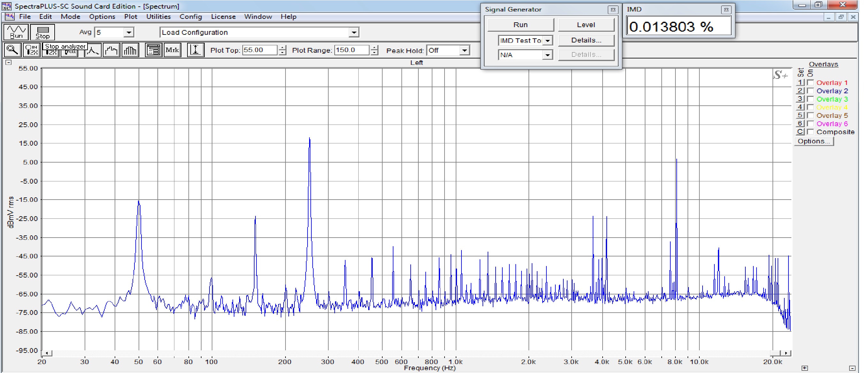
Task: Click inside the Plot Top input field
Action: click(x=259, y=50)
